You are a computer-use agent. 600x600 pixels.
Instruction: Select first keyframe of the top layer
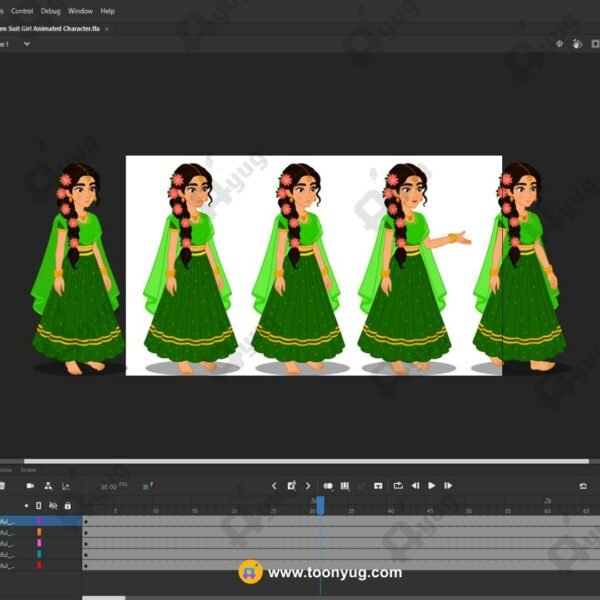[86, 522]
